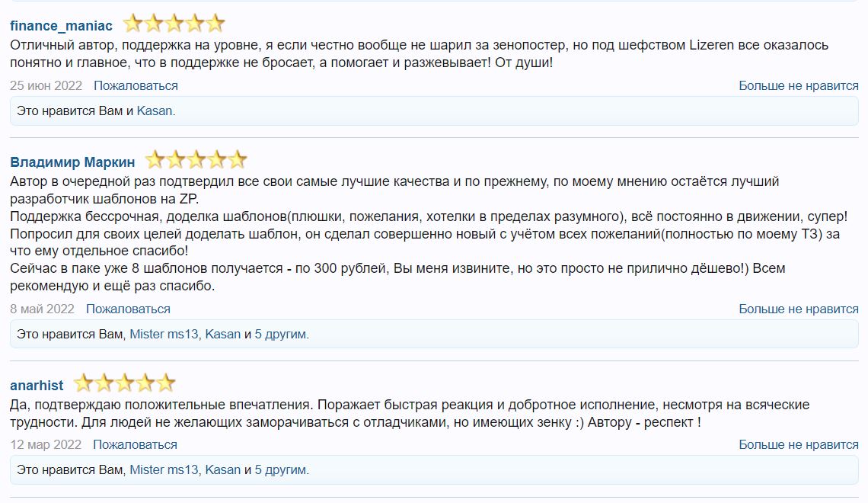Unlike anarhist's review

798,444
